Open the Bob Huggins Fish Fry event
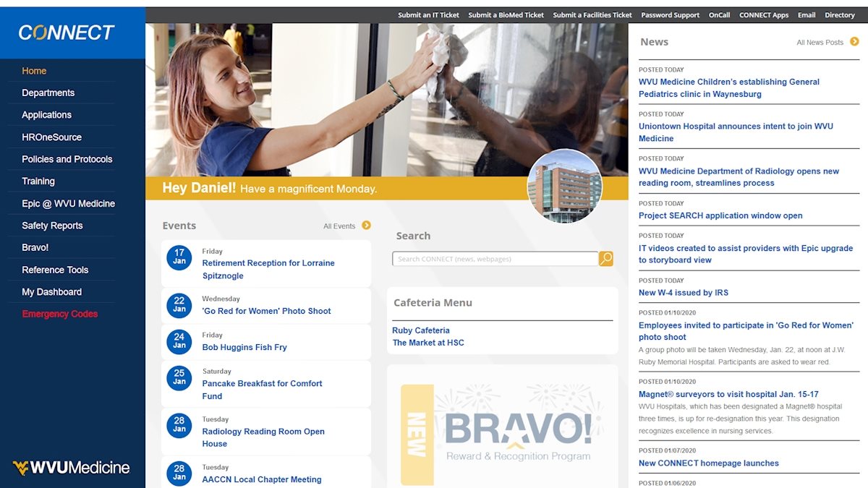The image size is (868, 488). (244, 347)
